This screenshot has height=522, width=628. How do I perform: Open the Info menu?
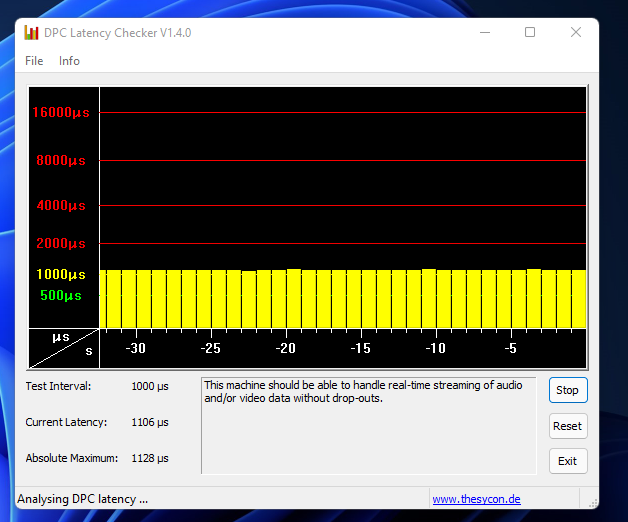[x=69, y=61]
